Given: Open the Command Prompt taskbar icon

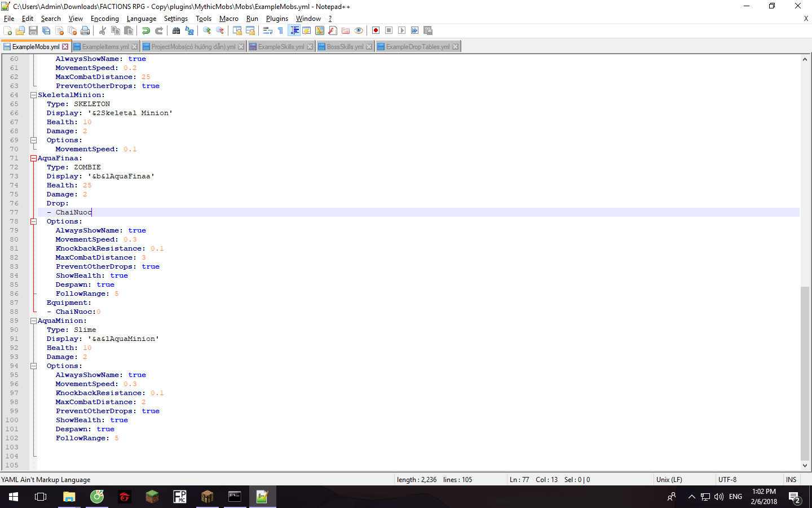Looking at the screenshot, I should click(x=235, y=497).
